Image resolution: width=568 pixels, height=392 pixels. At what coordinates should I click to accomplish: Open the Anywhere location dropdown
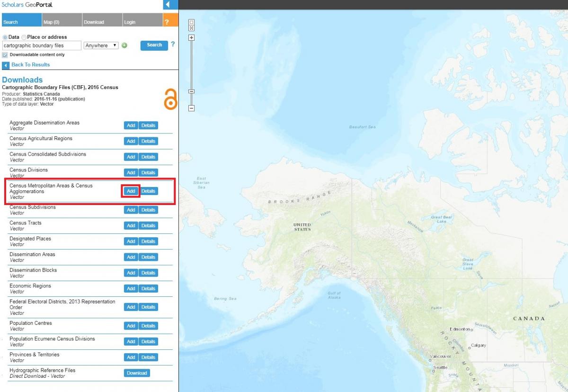[101, 45]
